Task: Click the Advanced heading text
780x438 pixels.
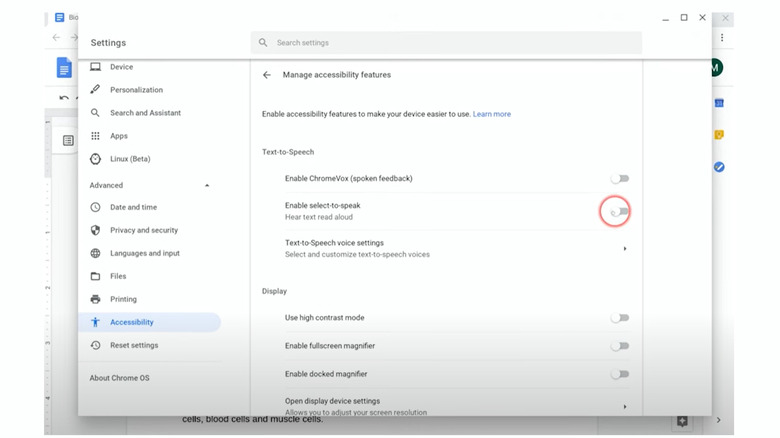Action: tap(106, 185)
